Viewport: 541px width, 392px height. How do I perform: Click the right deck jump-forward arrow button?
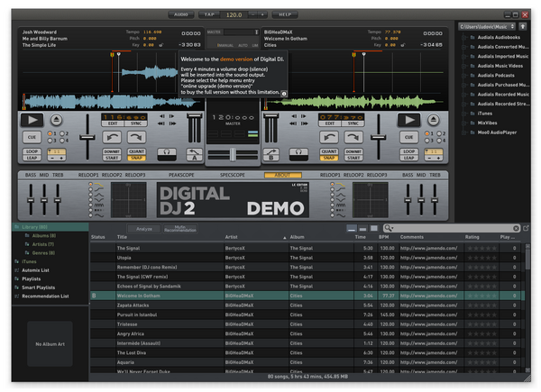353,137
